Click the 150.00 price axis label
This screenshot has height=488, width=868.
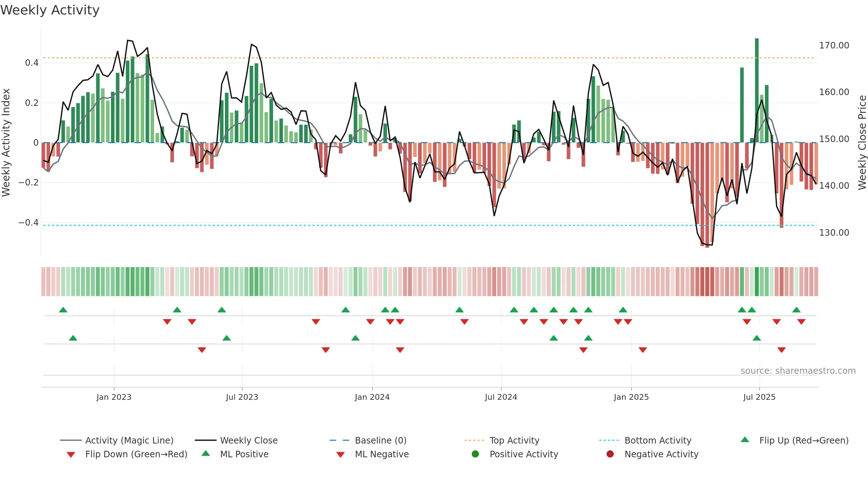(x=834, y=139)
